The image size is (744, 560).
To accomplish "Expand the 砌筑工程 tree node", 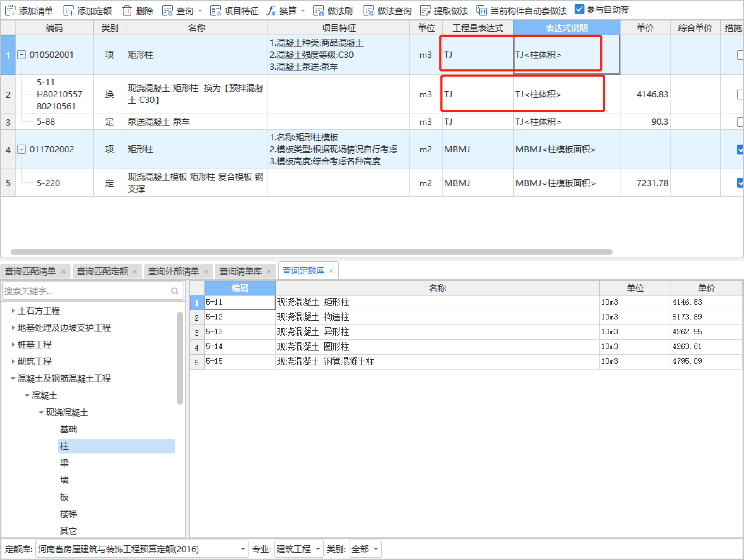I will [13, 361].
